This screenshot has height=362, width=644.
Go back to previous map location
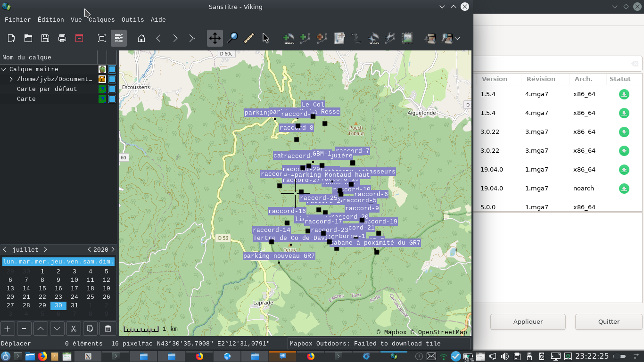[x=158, y=38]
